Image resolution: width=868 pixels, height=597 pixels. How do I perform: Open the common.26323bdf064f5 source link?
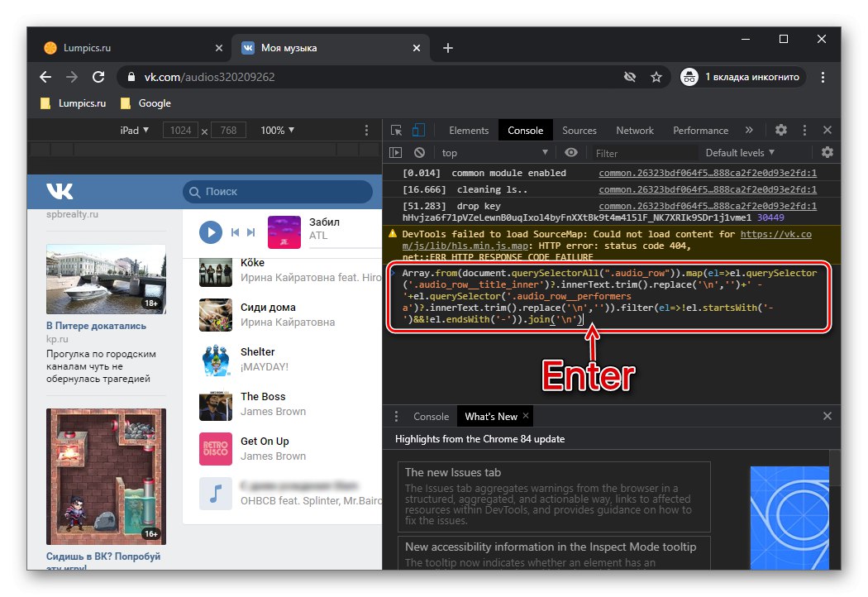click(707, 174)
